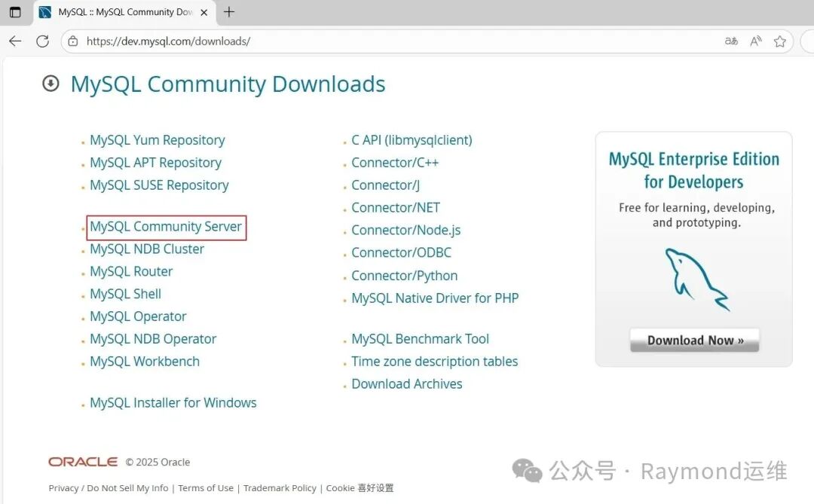Click the MySQL dolphin logo image
The height and width of the screenshot is (504, 814).
[696, 279]
